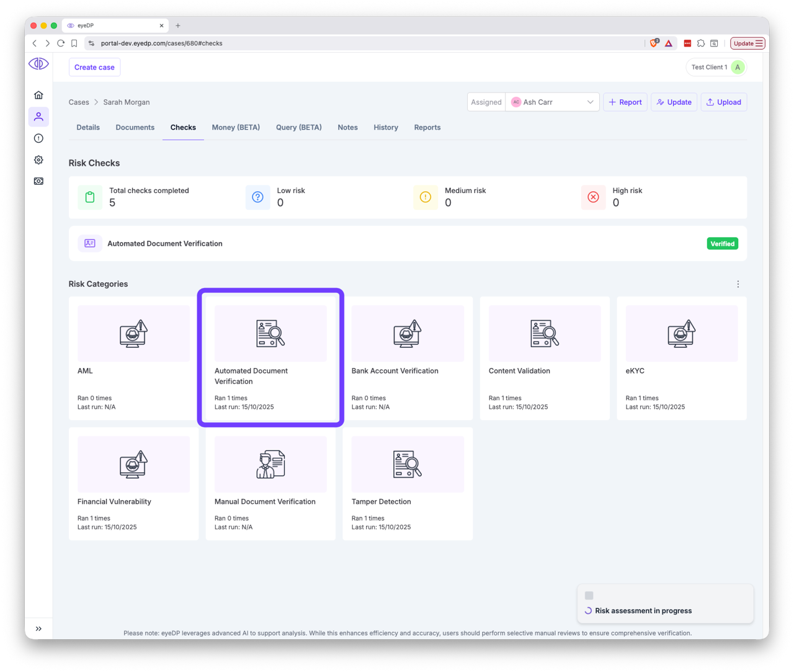
Task: Click the Create case button
Action: (x=94, y=67)
